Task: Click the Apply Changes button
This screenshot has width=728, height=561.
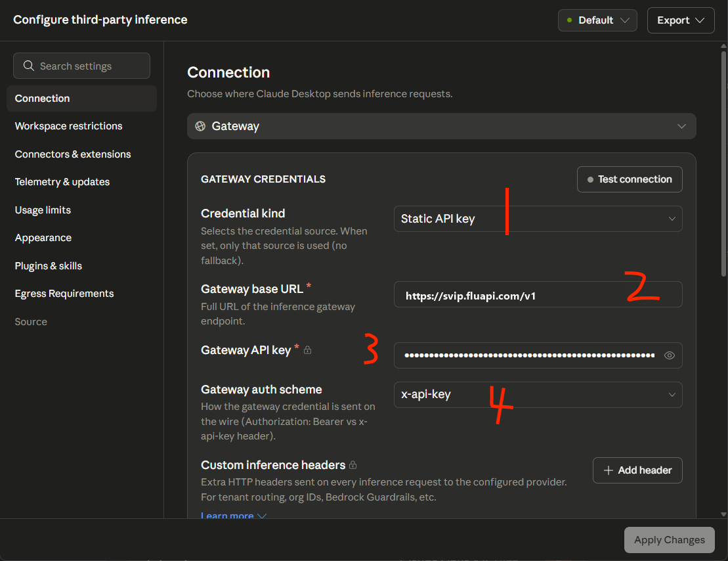Action: pyautogui.click(x=669, y=540)
